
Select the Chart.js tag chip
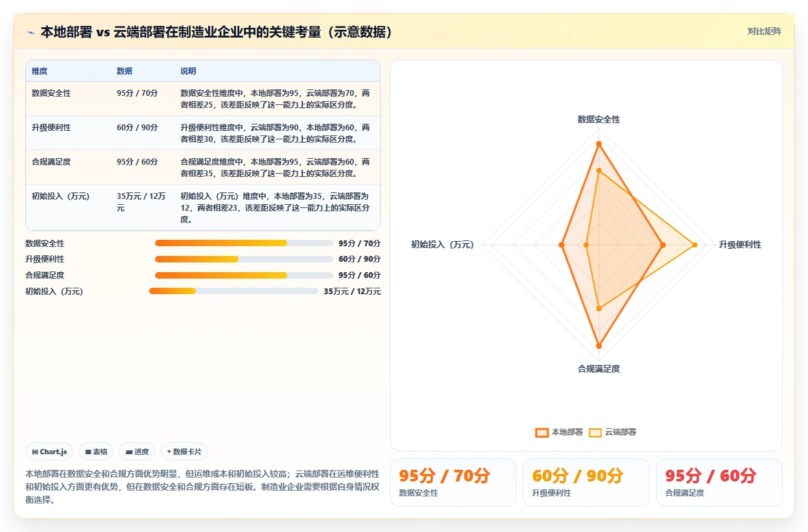[49, 452]
